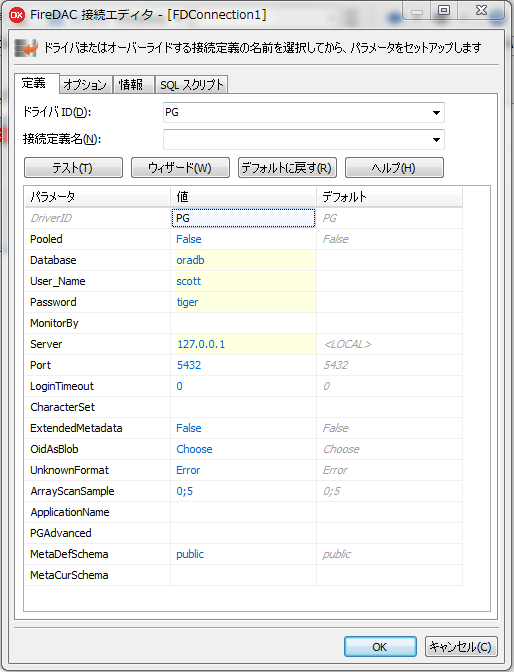Click the empty MonitorBy value cell
Image resolution: width=514 pixels, height=672 pixels.
click(x=243, y=323)
